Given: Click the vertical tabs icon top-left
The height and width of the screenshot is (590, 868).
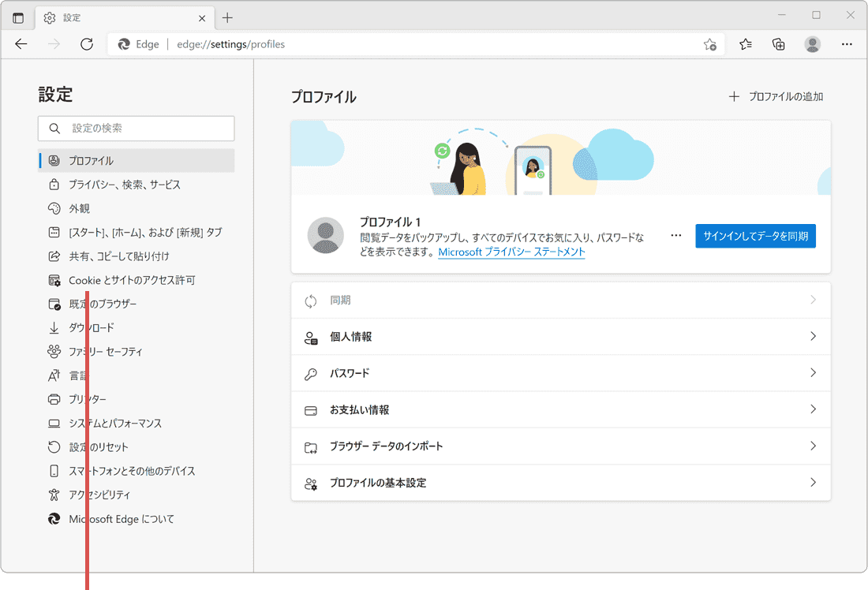Looking at the screenshot, I should click(x=17, y=17).
